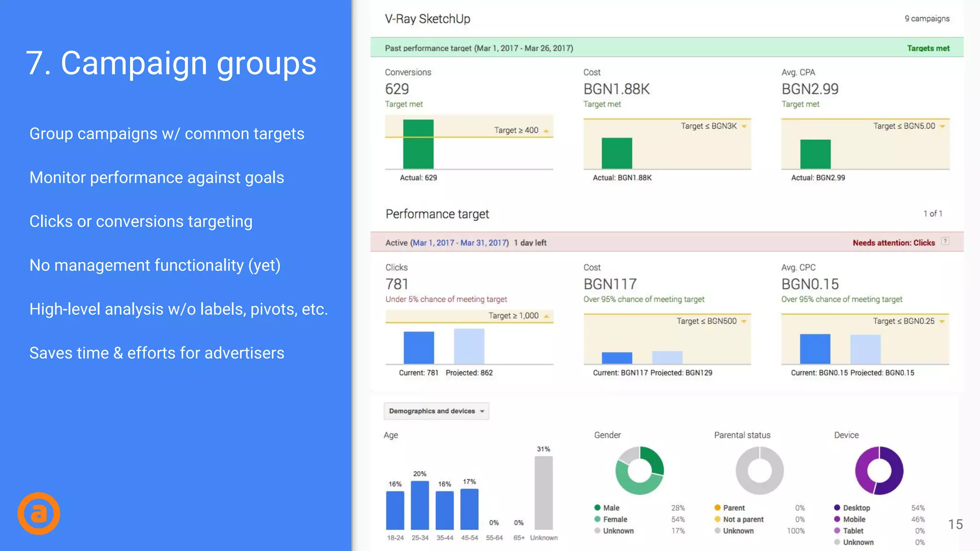Viewport: 980px width, 551px height.
Task: Click the blue Current BGN0.15 CPC bar
Action: (x=815, y=349)
